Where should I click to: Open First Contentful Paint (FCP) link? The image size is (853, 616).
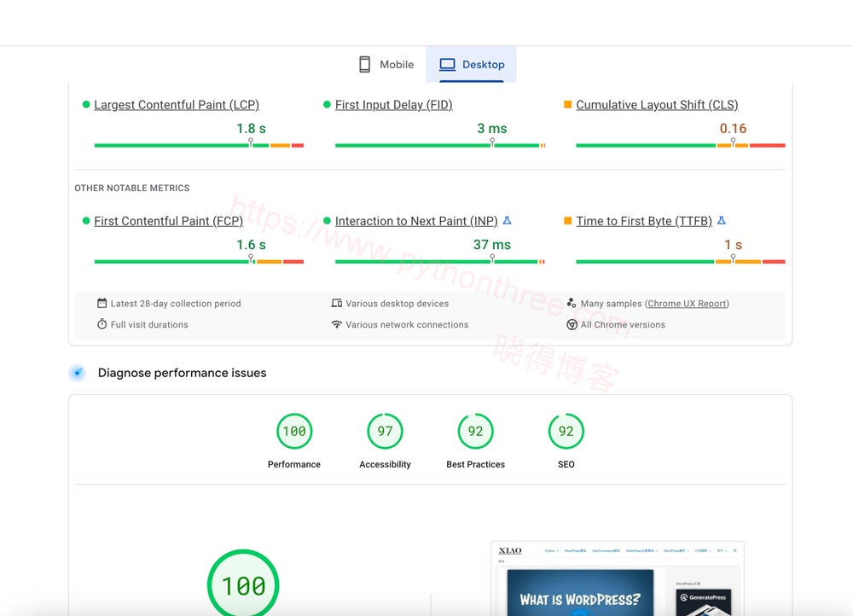click(x=168, y=221)
